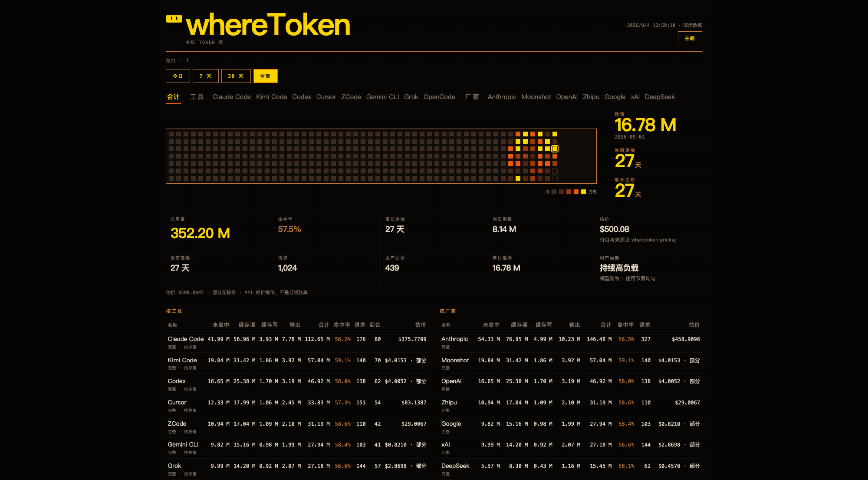Open the 主题 theme button

(690, 38)
